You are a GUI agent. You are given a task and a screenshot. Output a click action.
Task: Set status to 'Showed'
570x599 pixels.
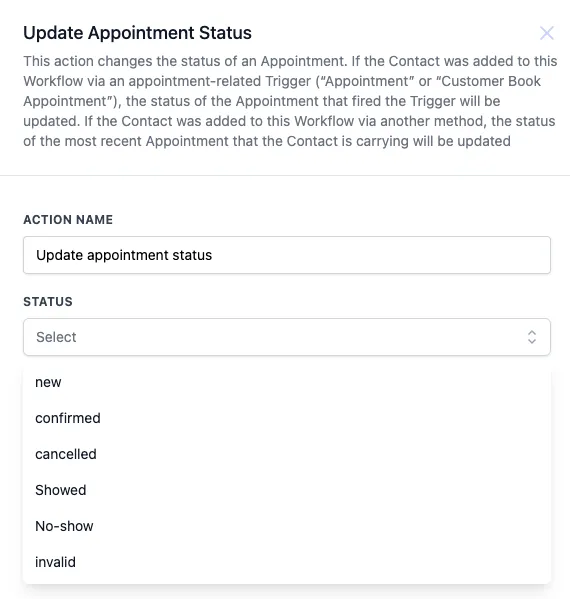(x=287, y=490)
